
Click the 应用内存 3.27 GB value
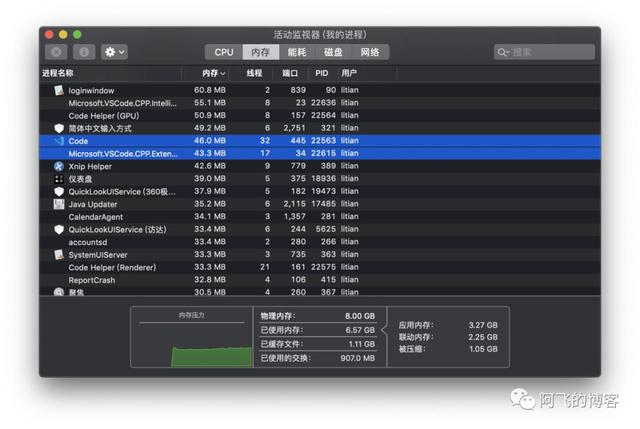tap(483, 325)
